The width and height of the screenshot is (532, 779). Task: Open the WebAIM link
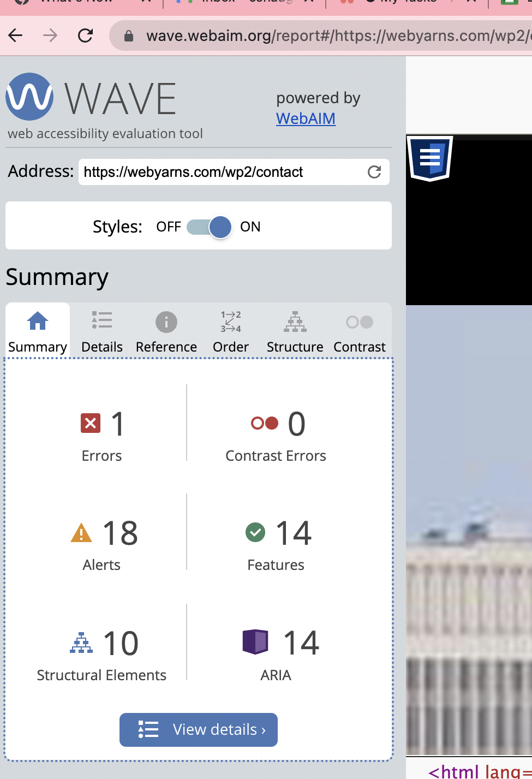pyautogui.click(x=306, y=118)
